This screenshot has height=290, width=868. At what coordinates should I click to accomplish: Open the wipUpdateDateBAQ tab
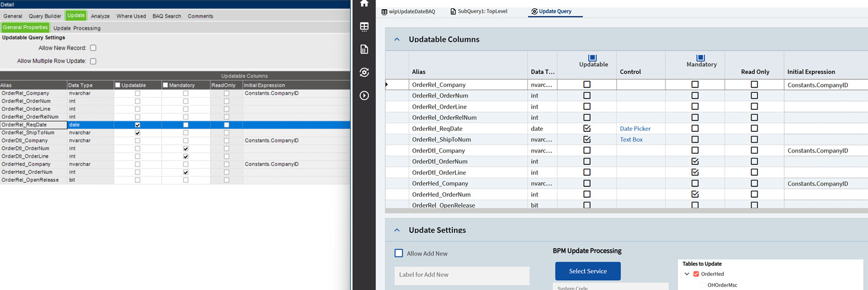(408, 11)
